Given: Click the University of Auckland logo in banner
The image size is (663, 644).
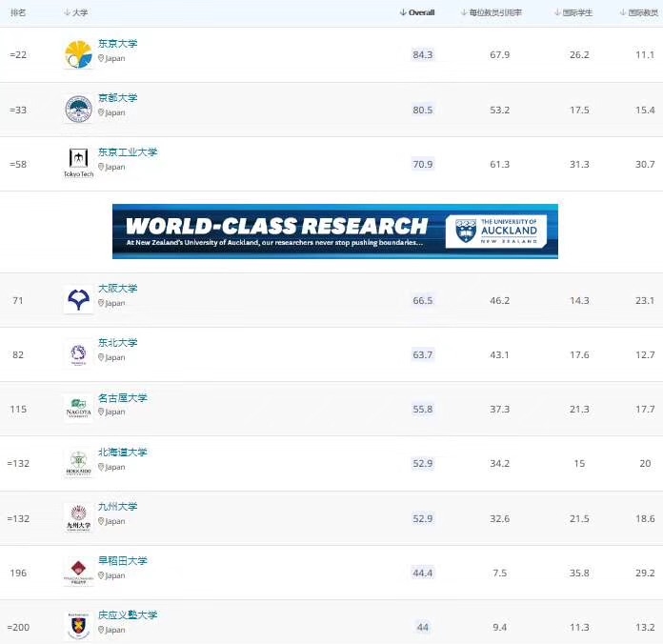Looking at the screenshot, I should click(496, 231).
